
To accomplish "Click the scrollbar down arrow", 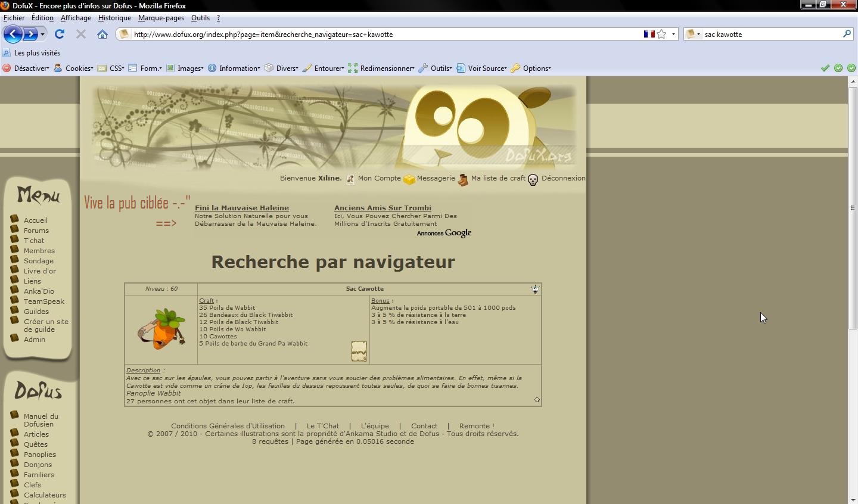I will click(x=853, y=499).
